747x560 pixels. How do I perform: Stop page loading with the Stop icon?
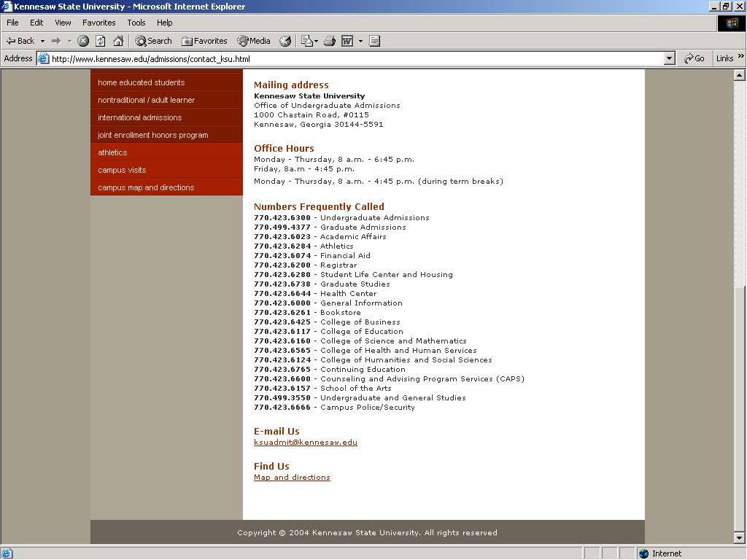point(83,41)
